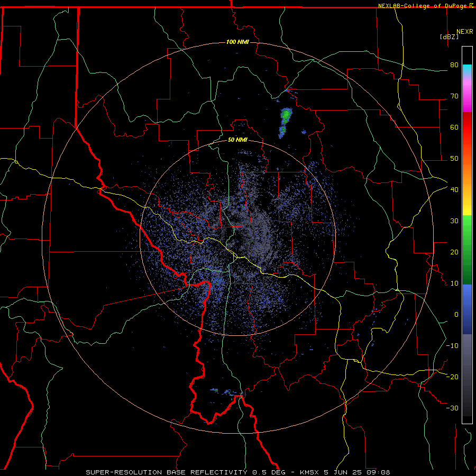
Task: Click the NEXR label above the color scale
Action: point(465,32)
